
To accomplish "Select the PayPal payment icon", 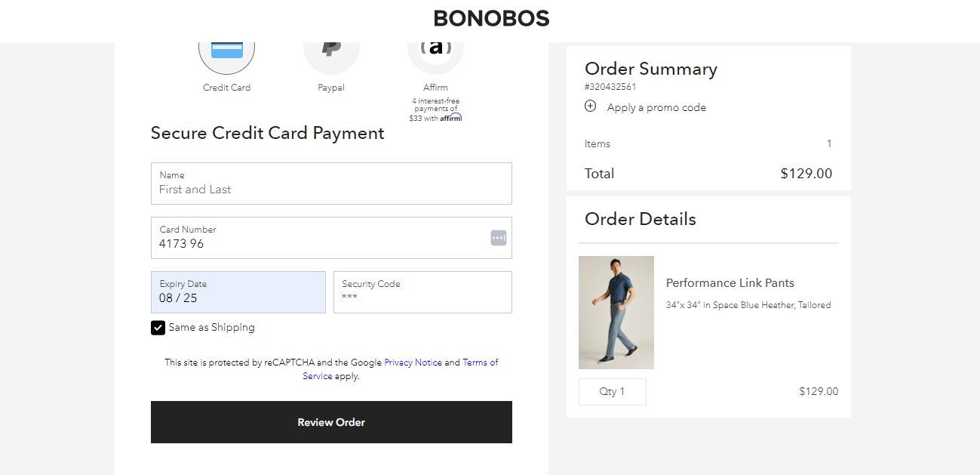I will 330,49.
